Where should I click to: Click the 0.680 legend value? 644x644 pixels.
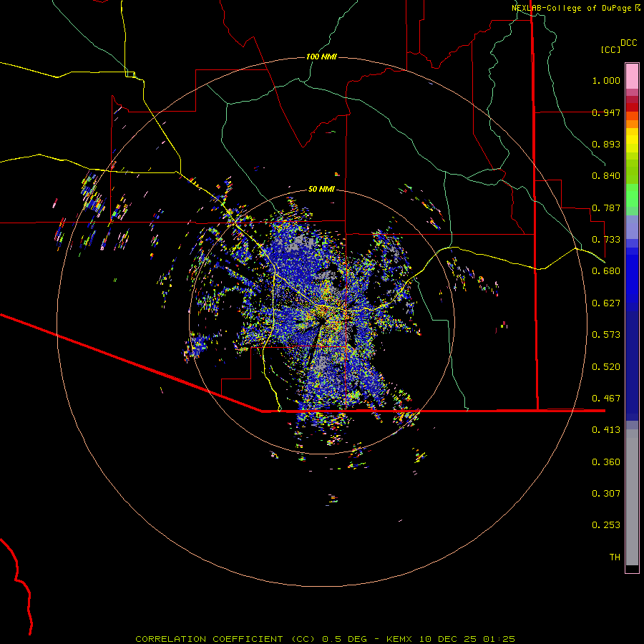606,271
